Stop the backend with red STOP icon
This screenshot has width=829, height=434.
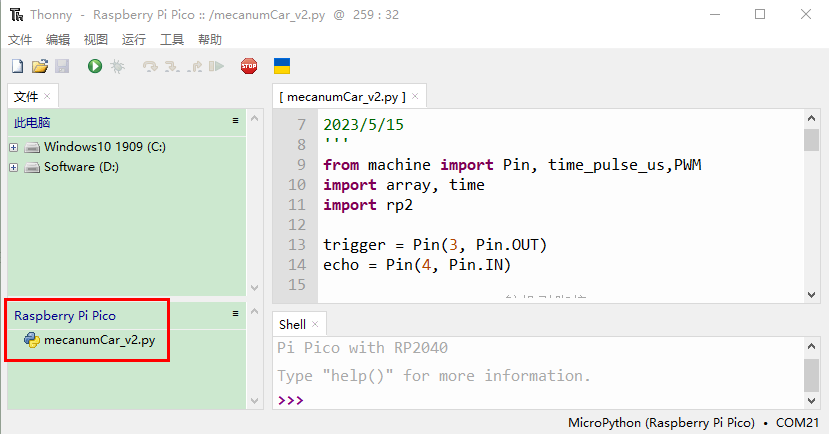point(249,66)
